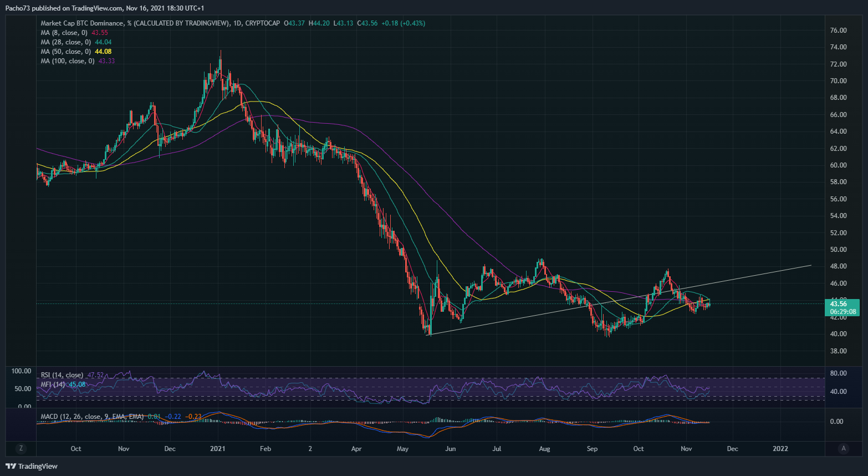
Task: Click the H44.20 high value in legend
Action: click(x=319, y=23)
